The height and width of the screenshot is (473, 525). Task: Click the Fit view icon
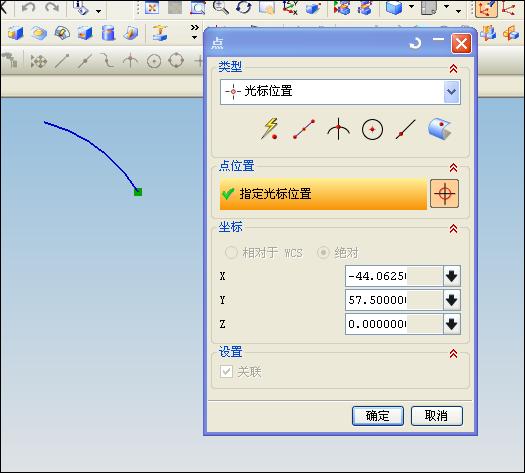point(152,7)
